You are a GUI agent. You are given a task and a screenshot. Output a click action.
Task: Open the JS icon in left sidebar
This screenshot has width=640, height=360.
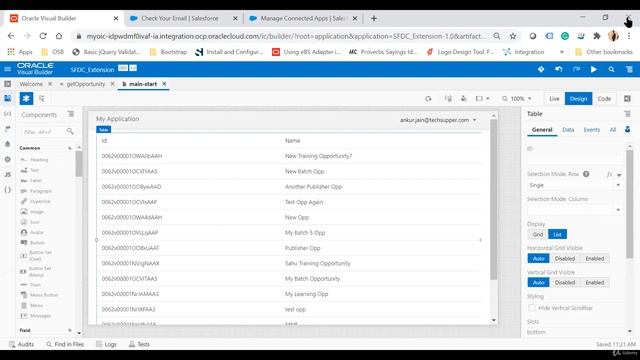[7, 175]
